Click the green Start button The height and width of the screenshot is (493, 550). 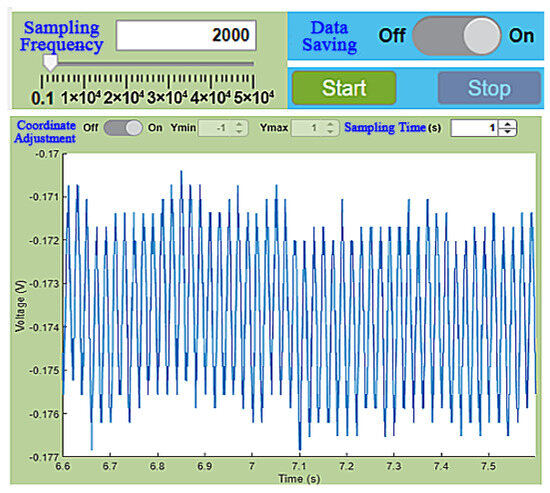(x=344, y=88)
